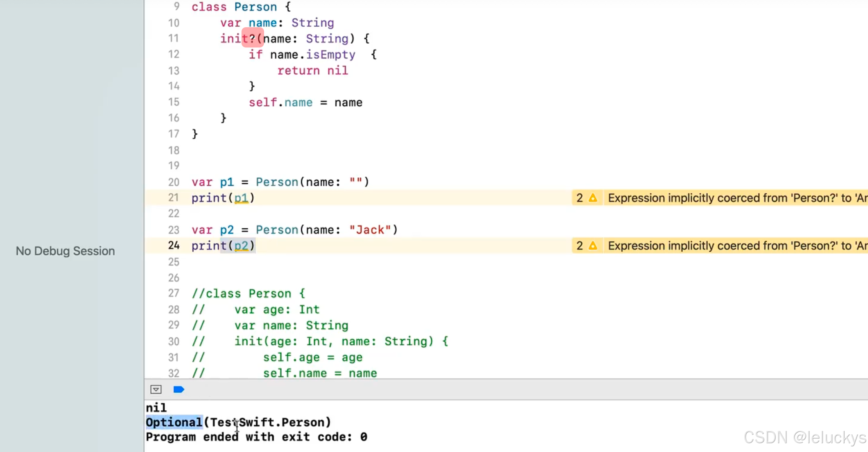Place cursor on 'isEmpty' in line 12
The width and height of the screenshot is (868, 452).
331,55
